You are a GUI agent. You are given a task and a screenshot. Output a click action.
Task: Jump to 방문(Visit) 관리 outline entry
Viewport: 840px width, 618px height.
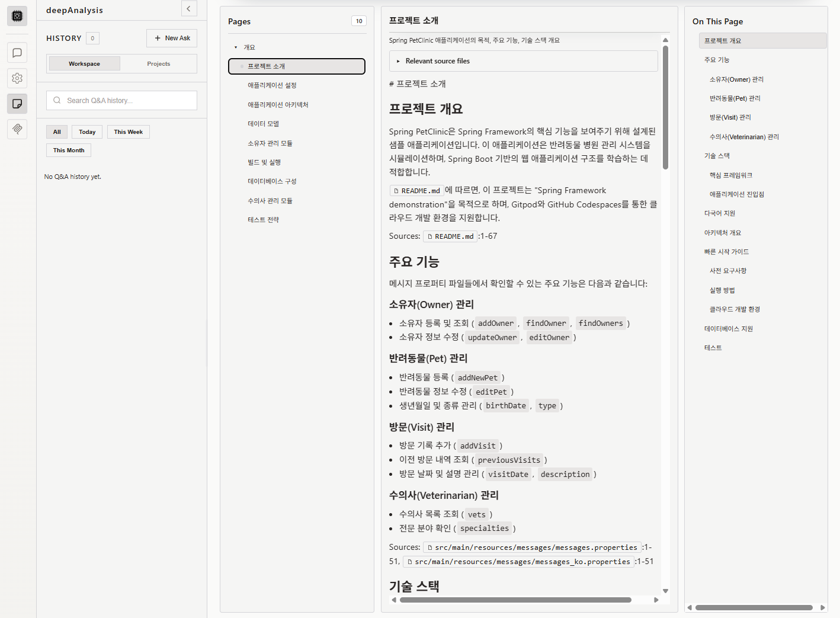pos(730,117)
